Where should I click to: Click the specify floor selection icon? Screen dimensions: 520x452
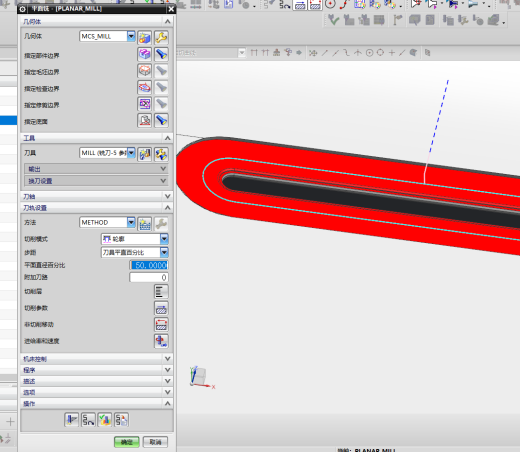click(145, 120)
